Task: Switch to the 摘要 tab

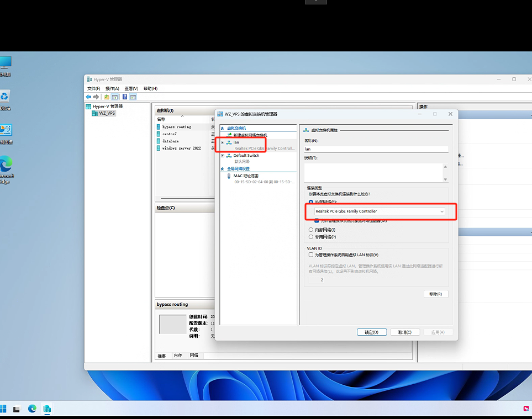Action: point(162,356)
